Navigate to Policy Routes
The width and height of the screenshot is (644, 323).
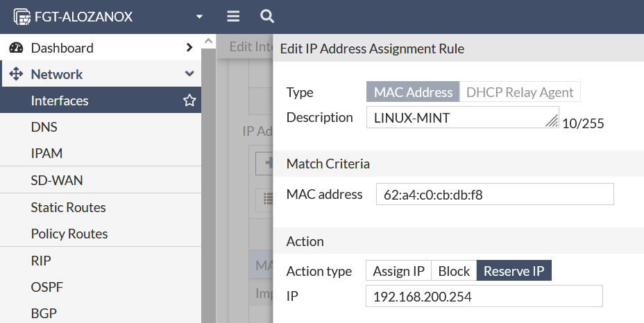69,234
